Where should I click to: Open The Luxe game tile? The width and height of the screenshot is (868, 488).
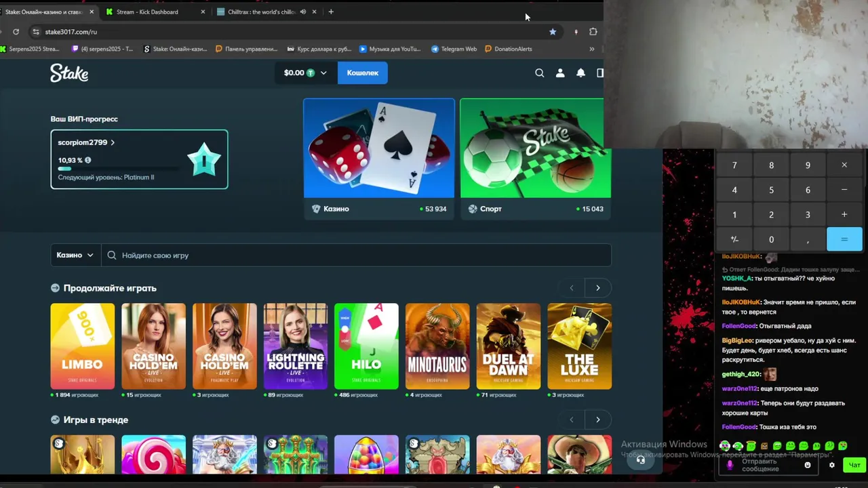click(579, 346)
